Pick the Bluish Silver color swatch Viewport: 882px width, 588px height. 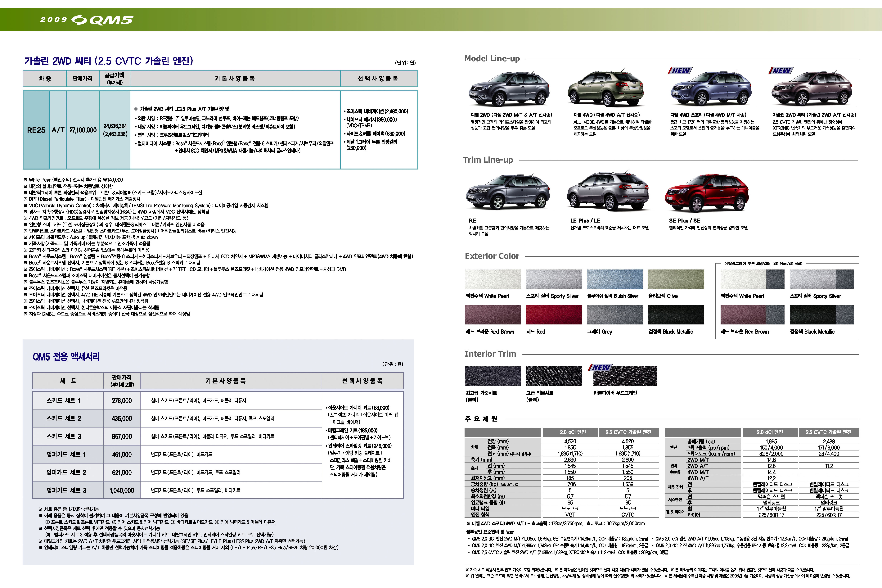click(615, 279)
